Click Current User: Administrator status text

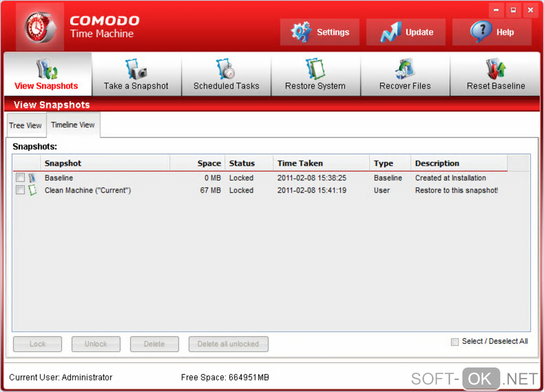[x=61, y=378]
